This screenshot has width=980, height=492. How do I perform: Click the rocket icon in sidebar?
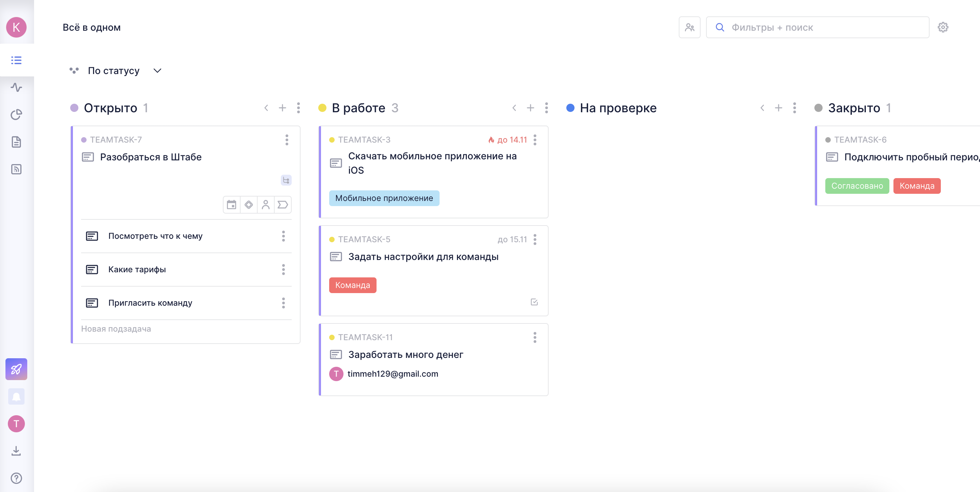16,369
